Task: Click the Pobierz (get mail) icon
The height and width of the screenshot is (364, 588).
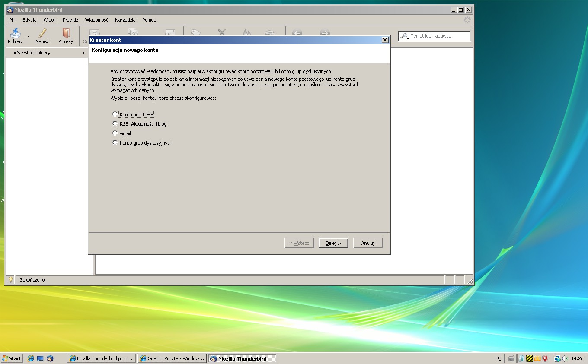Action: [x=16, y=33]
